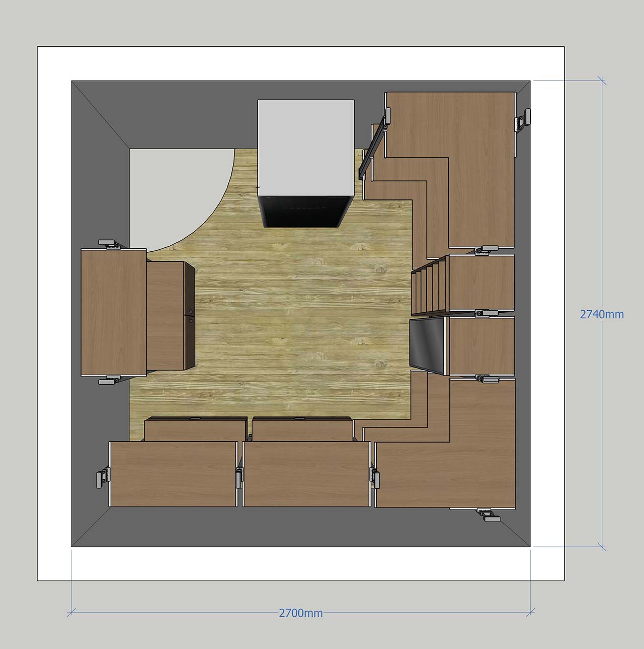Click the hinge below the bottom-right corner cabinet
The width and height of the screenshot is (644, 649).
point(488,515)
